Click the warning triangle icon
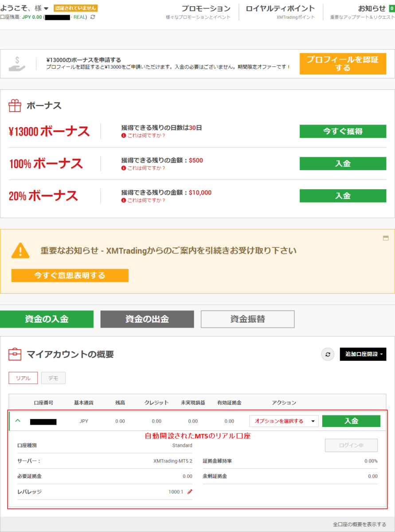Image resolution: width=395 pixels, height=532 pixels. (x=20, y=250)
